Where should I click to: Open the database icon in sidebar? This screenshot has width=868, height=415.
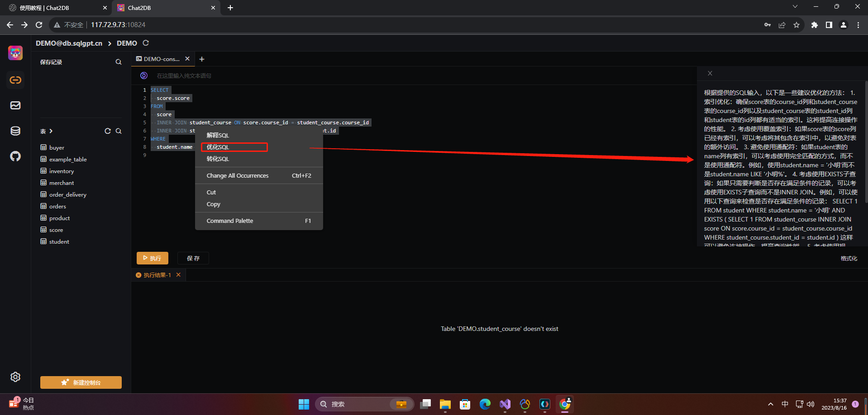[x=15, y=131]
